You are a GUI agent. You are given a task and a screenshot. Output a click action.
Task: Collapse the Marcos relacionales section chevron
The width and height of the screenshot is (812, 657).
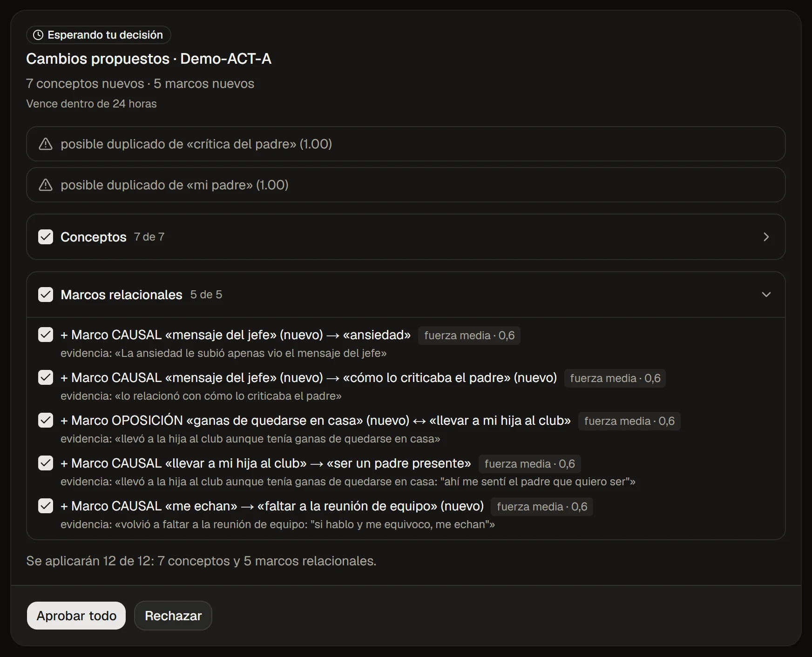coord(766,295)
